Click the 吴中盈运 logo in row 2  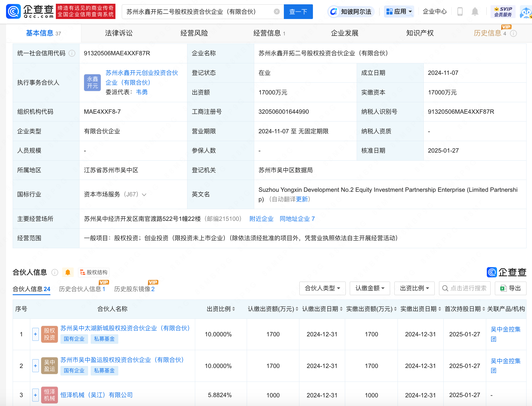[x=50, y=366]
